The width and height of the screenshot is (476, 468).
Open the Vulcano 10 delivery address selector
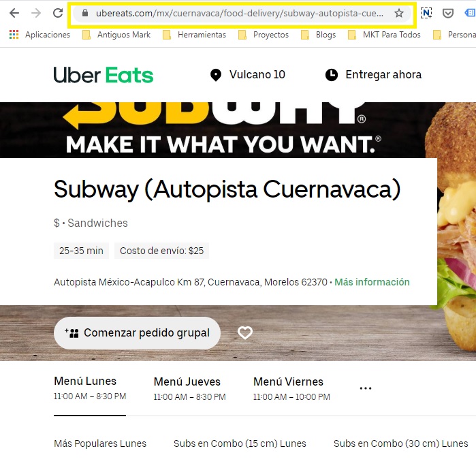click(248, 75)
